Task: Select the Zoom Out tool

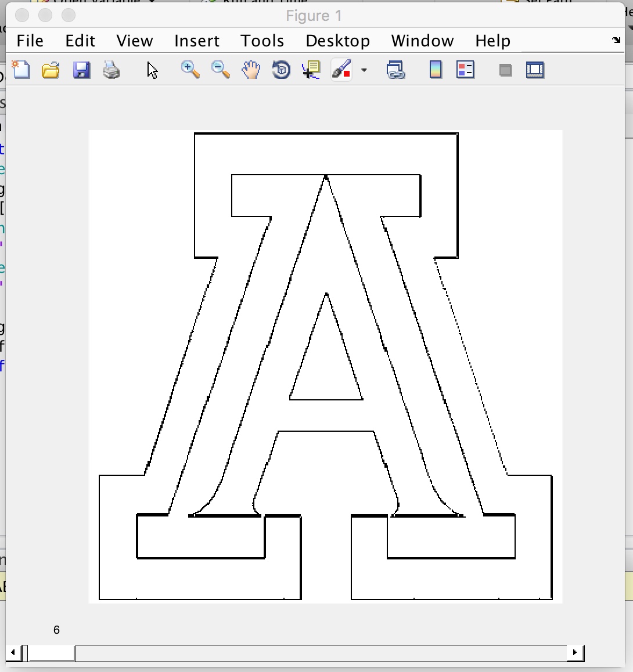Action: pos(220,70)
